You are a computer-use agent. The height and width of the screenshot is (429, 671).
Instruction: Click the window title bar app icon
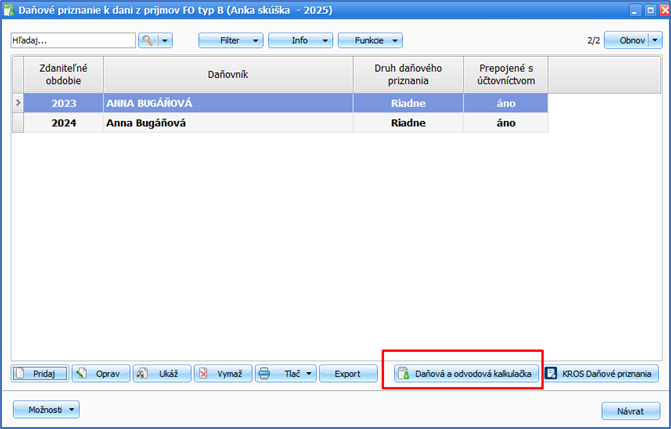tap(9, 10)
